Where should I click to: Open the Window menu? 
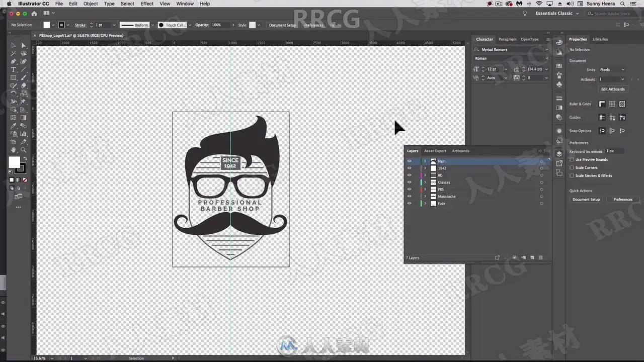[185, 4]
